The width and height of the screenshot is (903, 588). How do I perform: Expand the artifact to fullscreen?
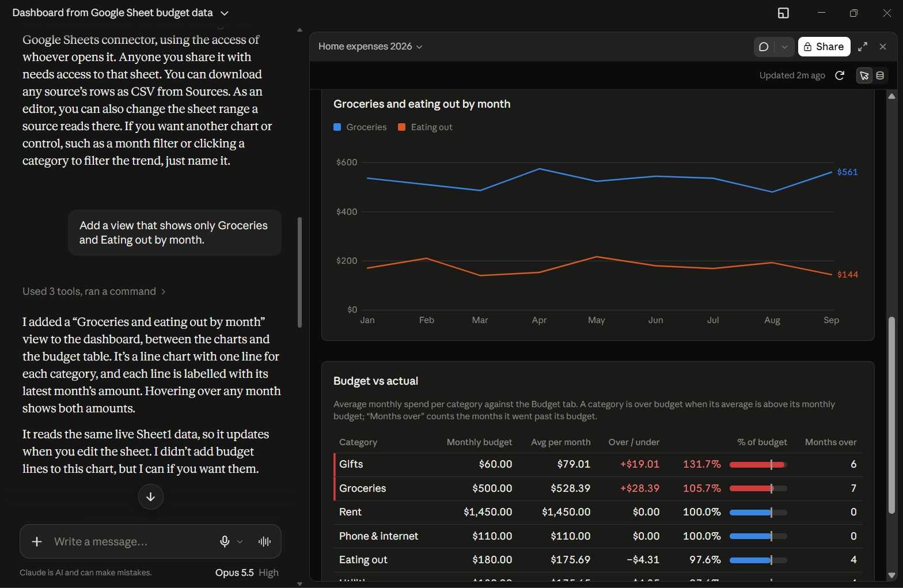[x=863, y=47]
